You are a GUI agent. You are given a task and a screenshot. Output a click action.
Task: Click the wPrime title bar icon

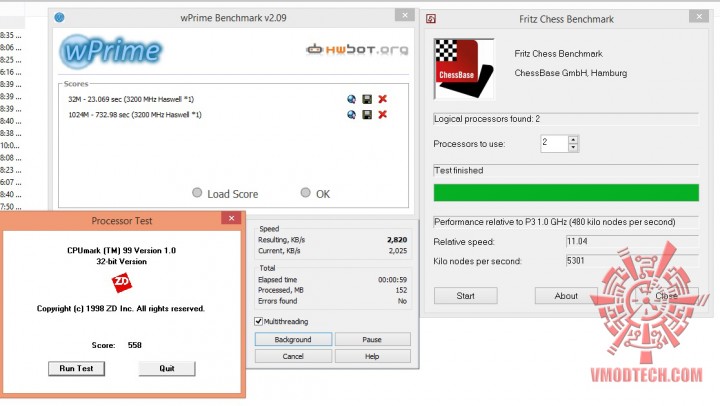pyautogui.click(x=59, y=17)
